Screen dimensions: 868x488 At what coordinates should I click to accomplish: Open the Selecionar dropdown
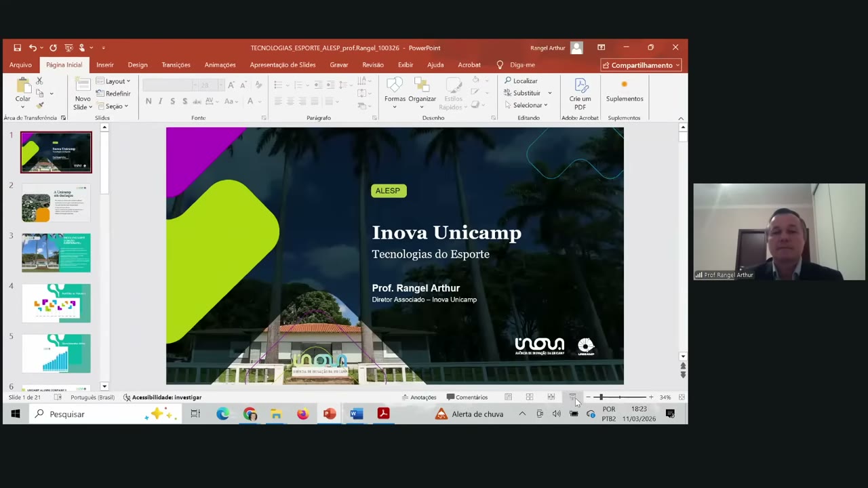pos(526,106)
